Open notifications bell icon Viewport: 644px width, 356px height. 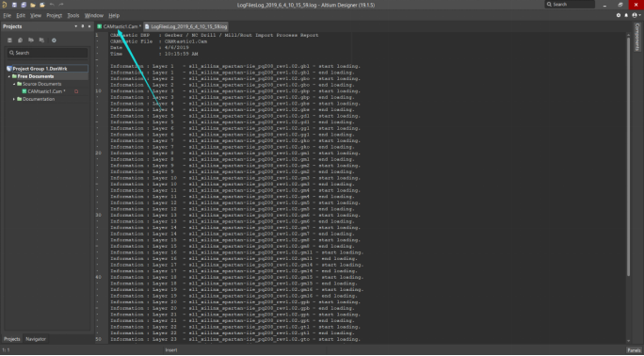tap(626, 15)
